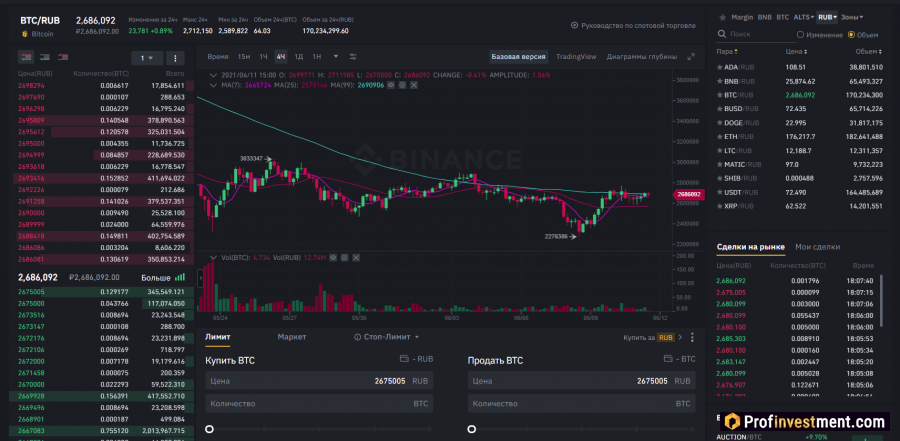900x441 pixels.
Task: Hide MA indicator with eye icon
Action: pos(391,85)
